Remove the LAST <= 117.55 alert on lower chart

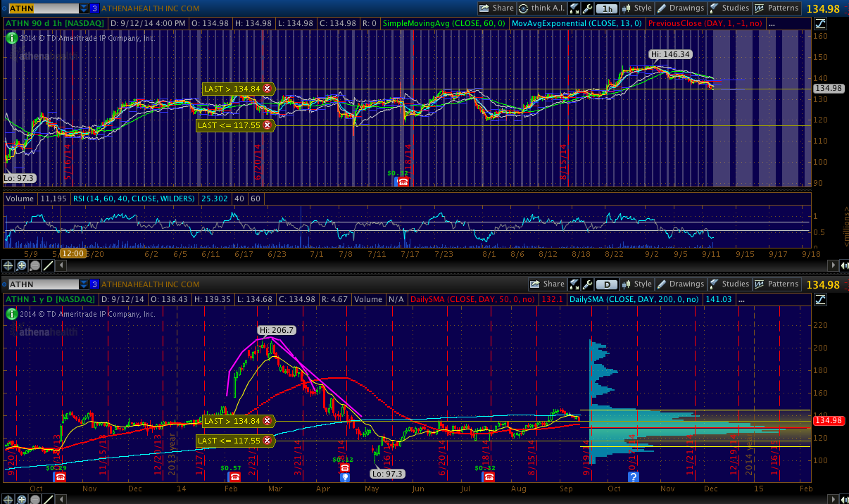coord(268,441)
